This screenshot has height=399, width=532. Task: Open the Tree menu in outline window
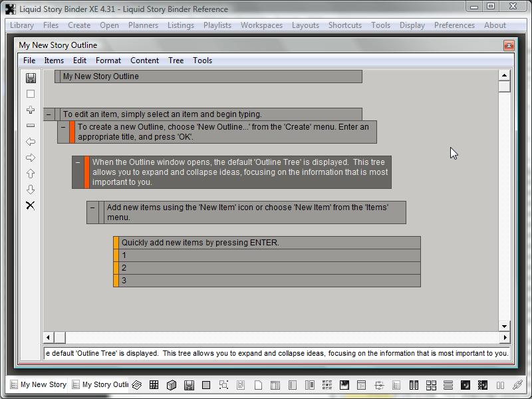(x=176, y=61)
